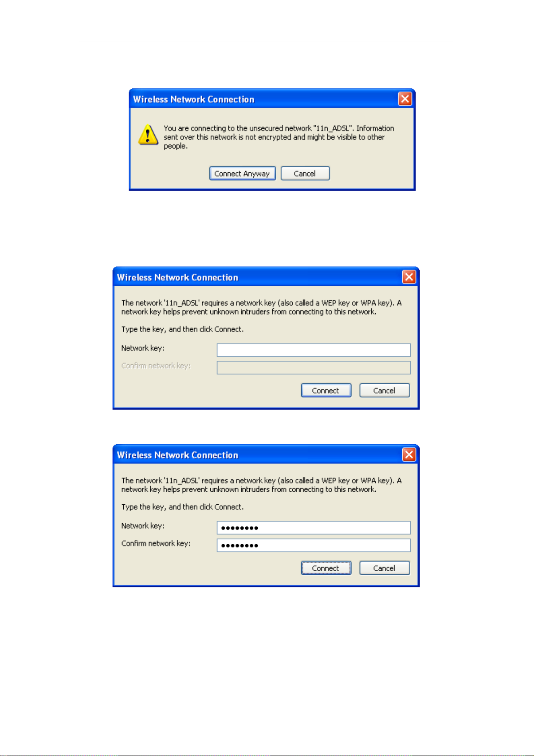
Task: Click the title bar of the empty-key dialog
Action: coord(258,277)
